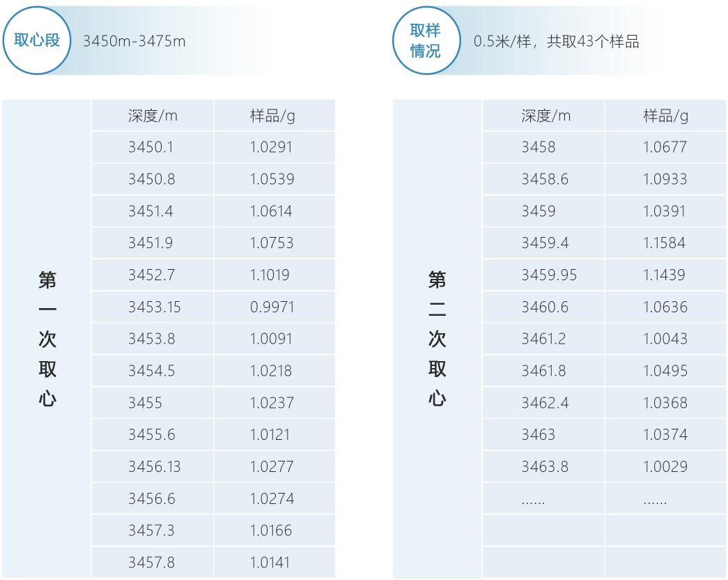Click 深度/m header in 第一次取心 table
728x580 pixels.
point(153,116)
